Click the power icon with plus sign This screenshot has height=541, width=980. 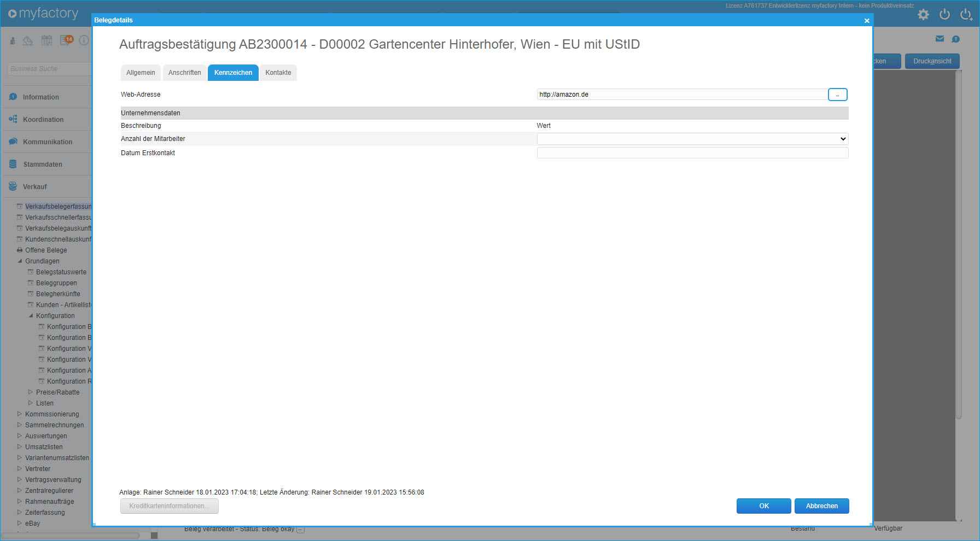pos(966,15)
